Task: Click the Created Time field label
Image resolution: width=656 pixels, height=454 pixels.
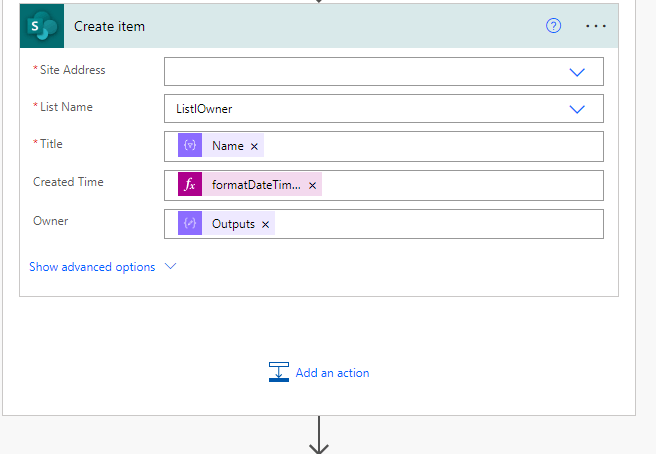Action: 68,182
